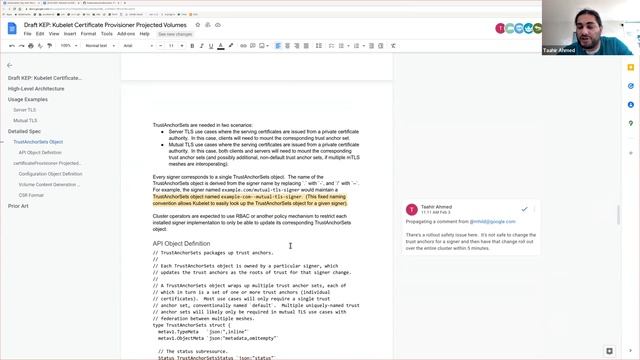Apply a numbered list
This screenshot has height=360, width=640.
[356, 46]
